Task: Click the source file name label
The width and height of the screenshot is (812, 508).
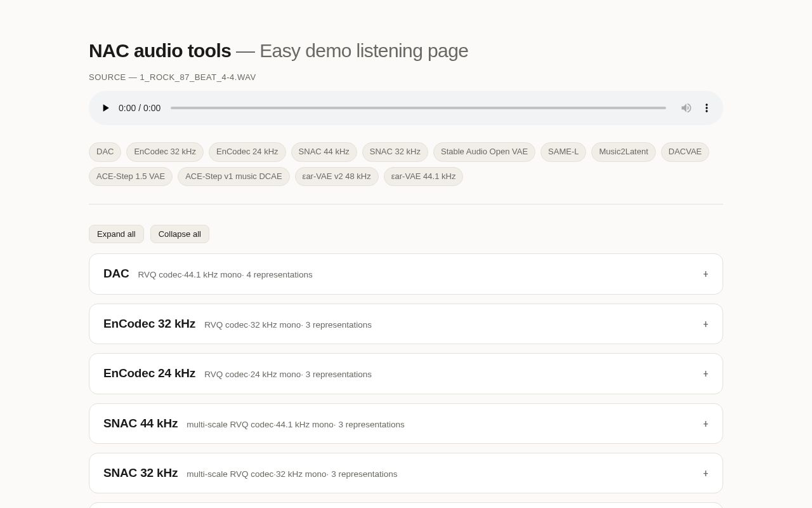Action: 173,77
